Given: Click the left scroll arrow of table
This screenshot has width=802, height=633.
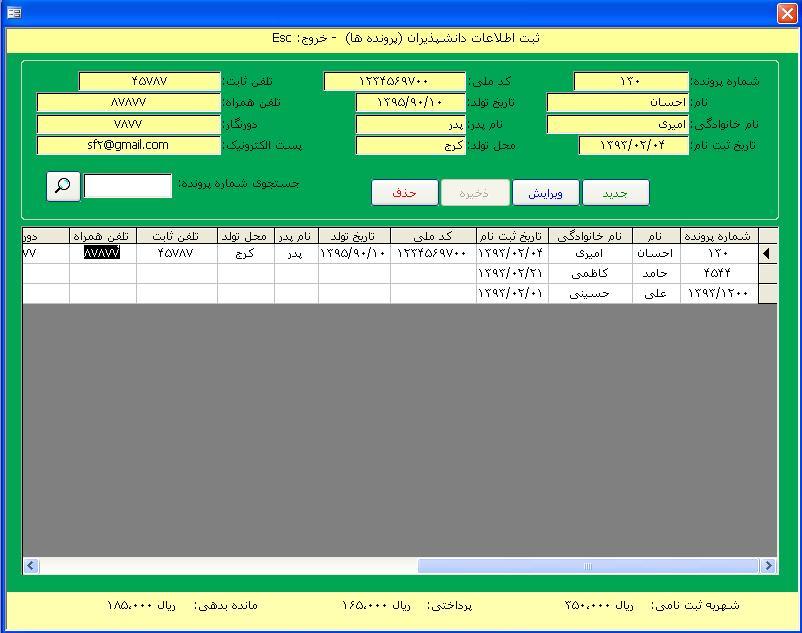Looking at the screenshot, I should pos(31,566).
